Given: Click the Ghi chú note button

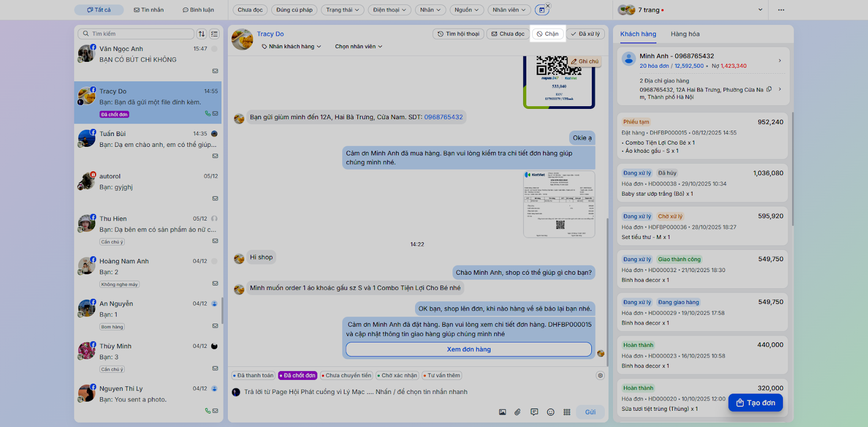Looking at the screenshot, I should [585, 61].
